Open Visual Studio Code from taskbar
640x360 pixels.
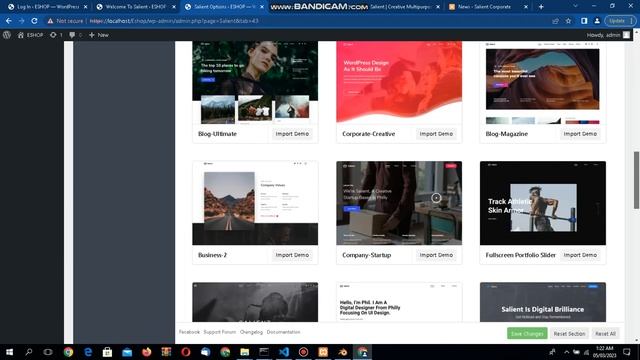[x=284, y=352]
